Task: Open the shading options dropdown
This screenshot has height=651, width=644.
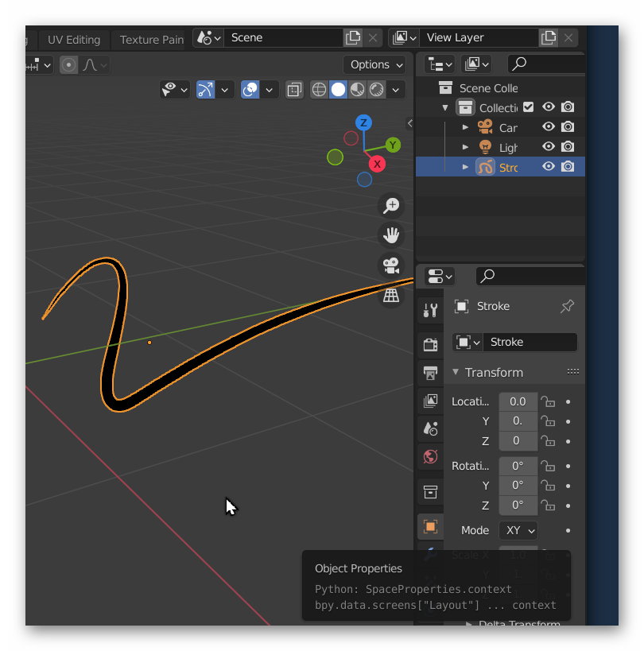Action: pyautogui.click(x=396, y=90)
